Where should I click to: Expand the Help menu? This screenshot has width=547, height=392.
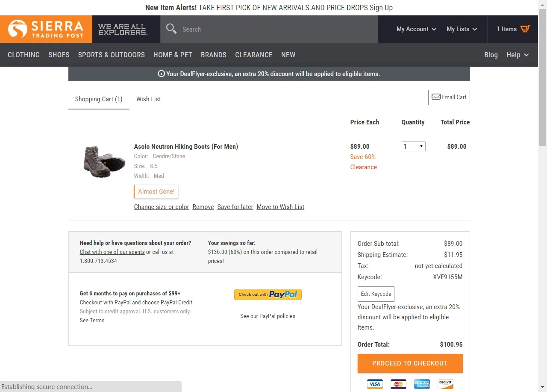point(518,55)
